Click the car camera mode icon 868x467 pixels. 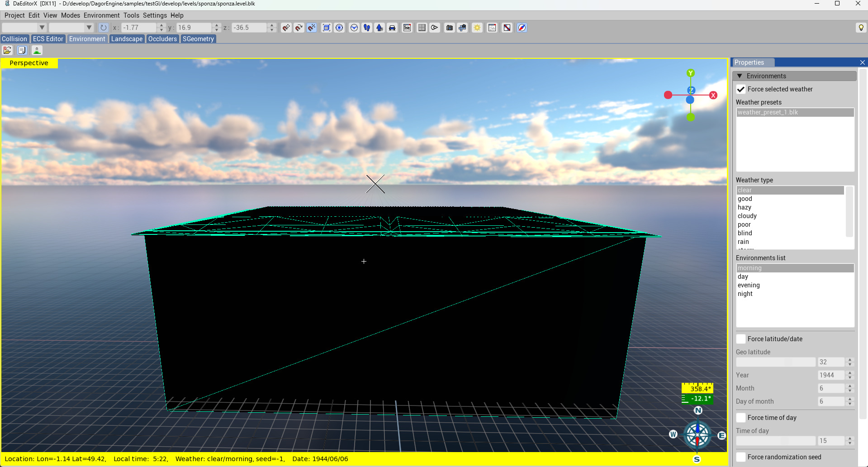[392, 28]
